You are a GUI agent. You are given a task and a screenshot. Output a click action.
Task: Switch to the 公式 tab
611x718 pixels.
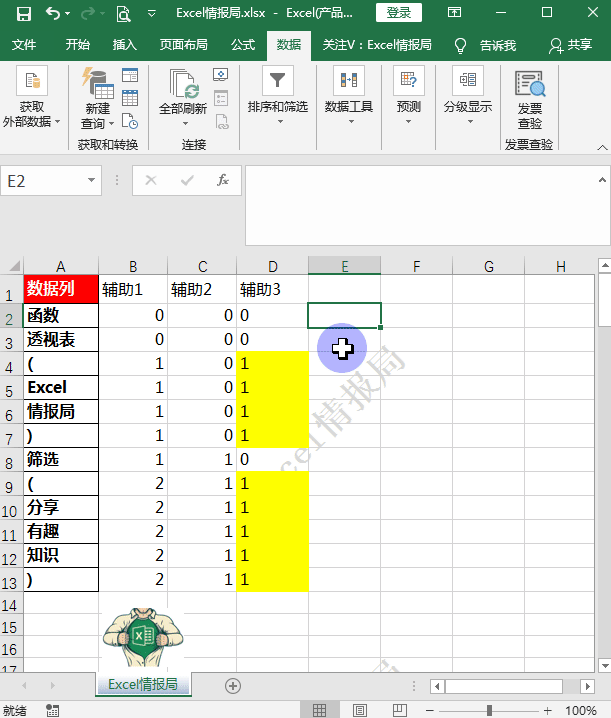243,45
